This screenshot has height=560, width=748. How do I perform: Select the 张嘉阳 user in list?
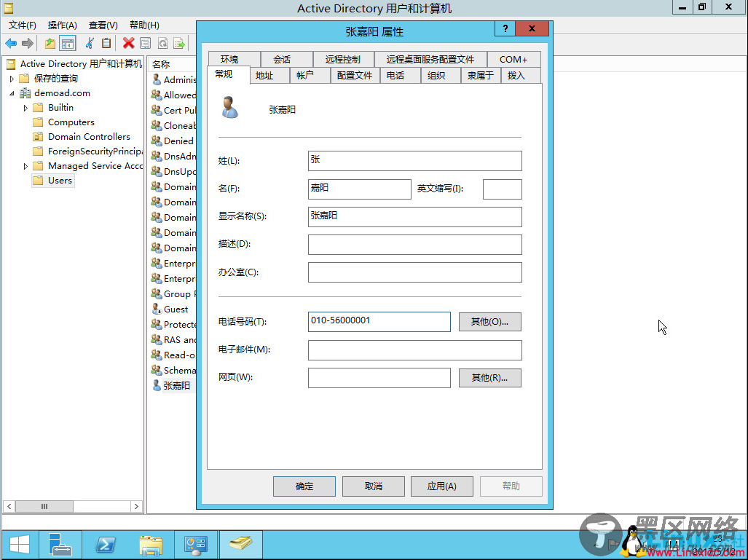click(171, 385)
